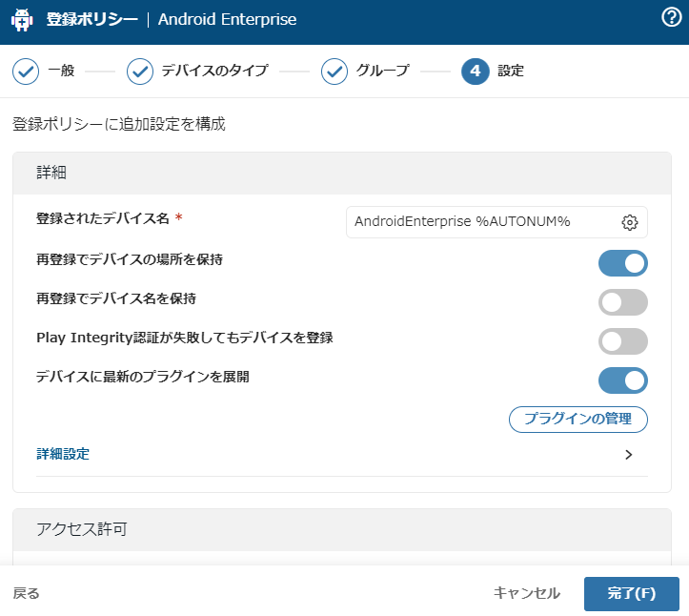This screenshot has height=616, width=689.
Task: Click the 設定 step label
Action: (511, 71)
